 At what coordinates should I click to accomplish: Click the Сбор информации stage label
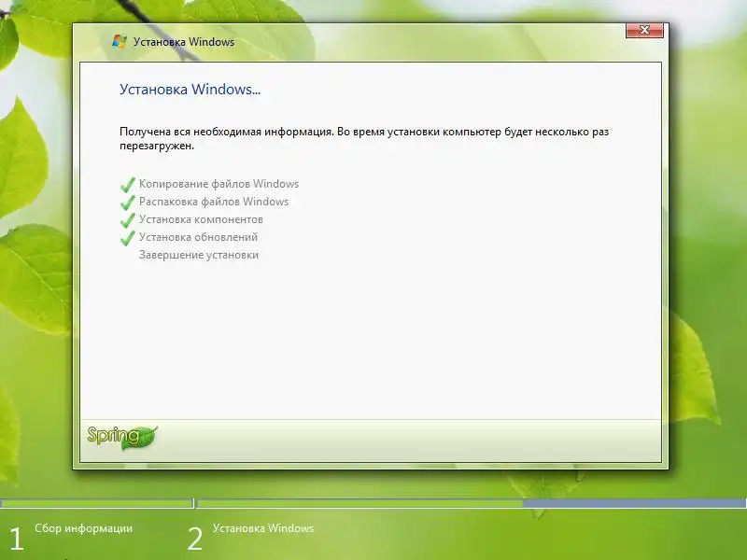pos(83,528)
